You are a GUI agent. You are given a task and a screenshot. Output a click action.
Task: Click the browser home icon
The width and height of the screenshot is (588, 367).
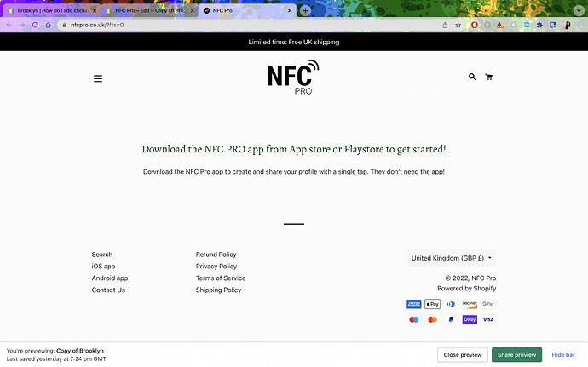[48, 25]
